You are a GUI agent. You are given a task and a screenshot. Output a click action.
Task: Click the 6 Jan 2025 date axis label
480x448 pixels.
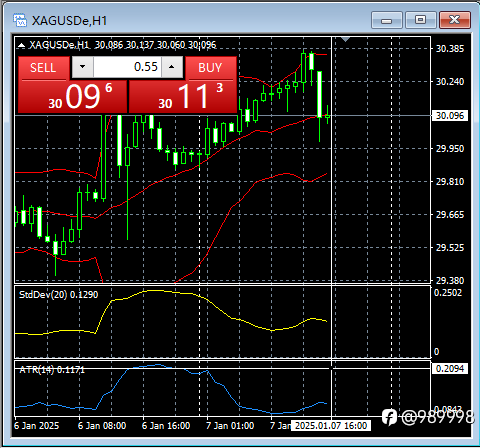tap(37, 426)
